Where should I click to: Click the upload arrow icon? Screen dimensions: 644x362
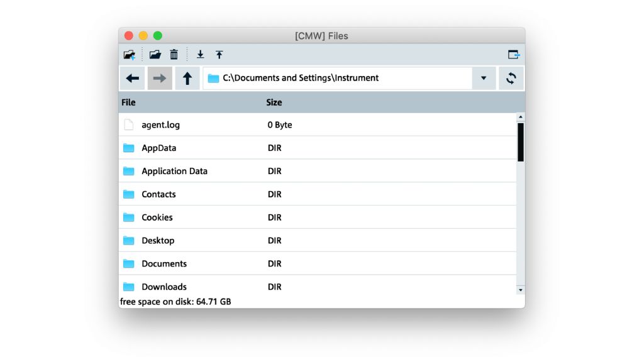click(x=219, y=55)
